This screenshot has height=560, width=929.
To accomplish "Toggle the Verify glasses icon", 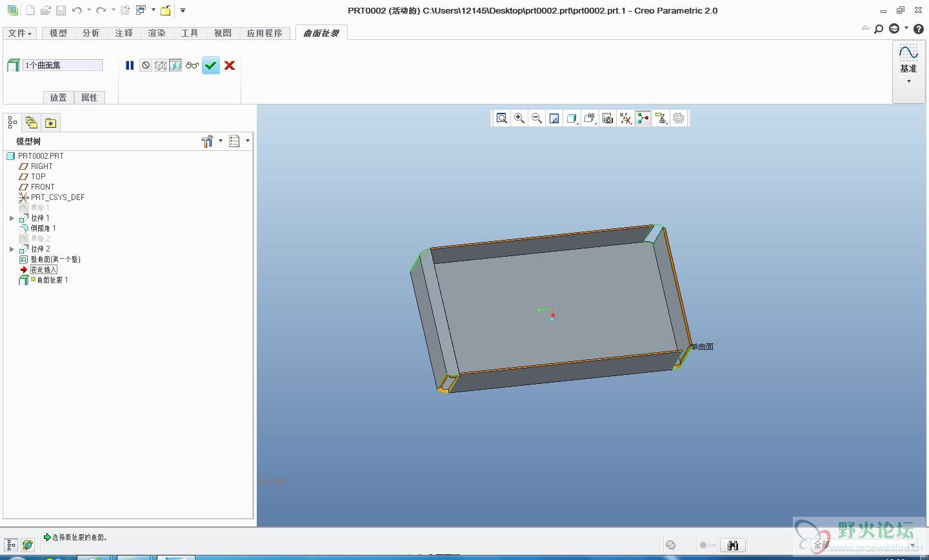I will (x=192, y=65).
